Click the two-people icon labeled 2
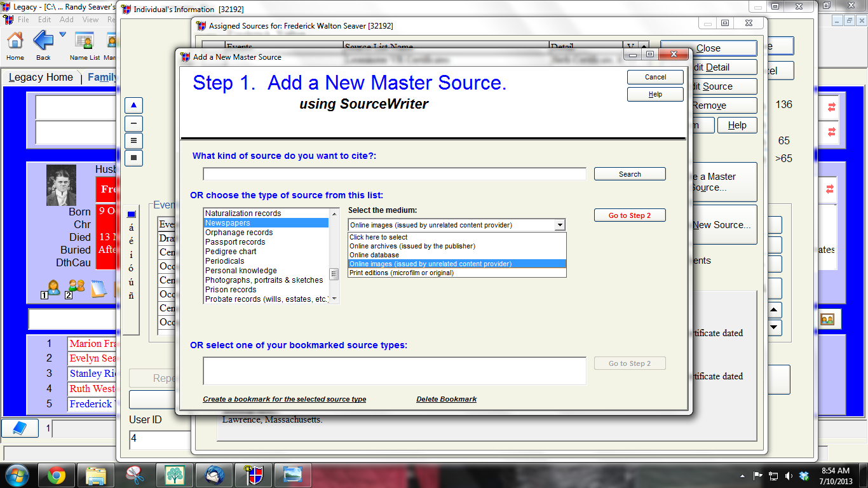Screen dimensions: 868x488 (75, 289)
